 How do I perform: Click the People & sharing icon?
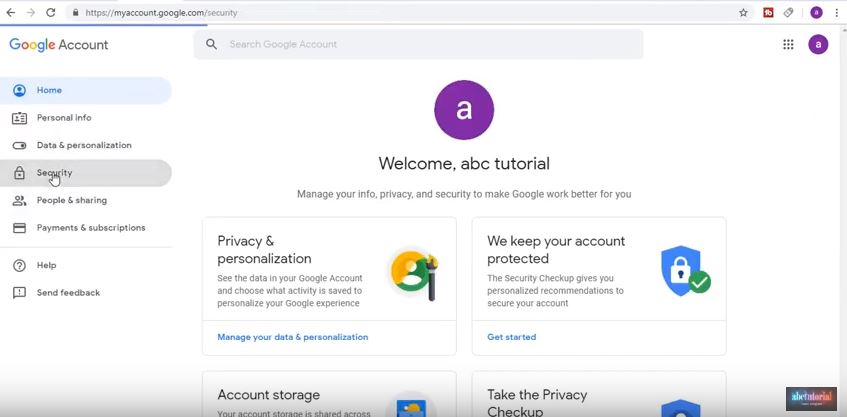click(x=19, y=200)
